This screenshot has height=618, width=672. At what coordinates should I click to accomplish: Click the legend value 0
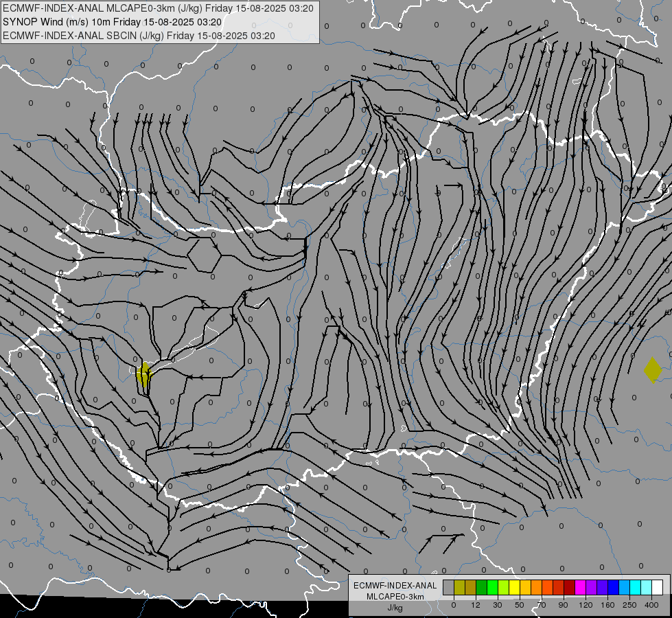coord(454,605)
